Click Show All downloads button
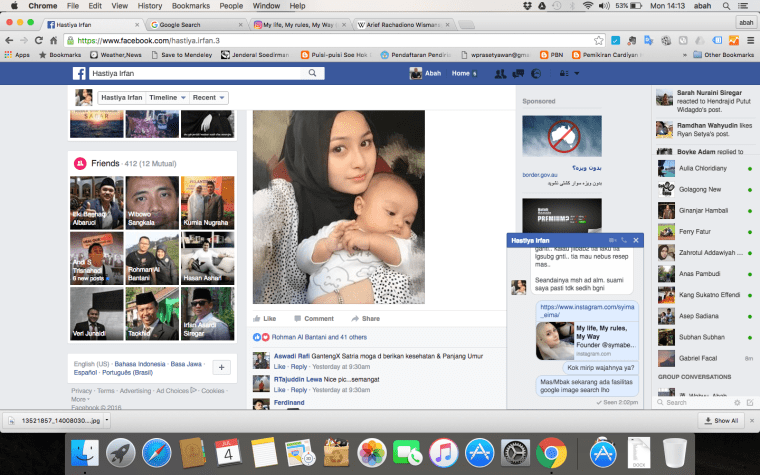Screen dimensions: 760x475 point(721,420)
